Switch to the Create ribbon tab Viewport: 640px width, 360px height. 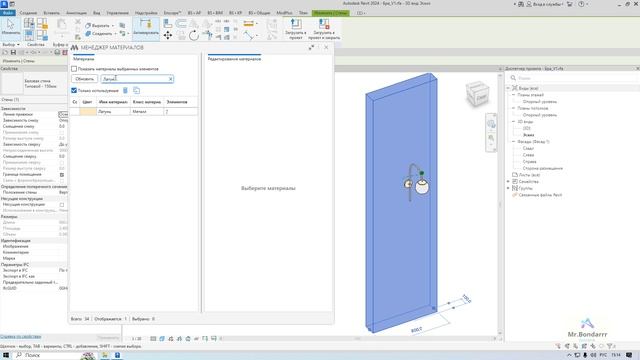click(28, 13)
